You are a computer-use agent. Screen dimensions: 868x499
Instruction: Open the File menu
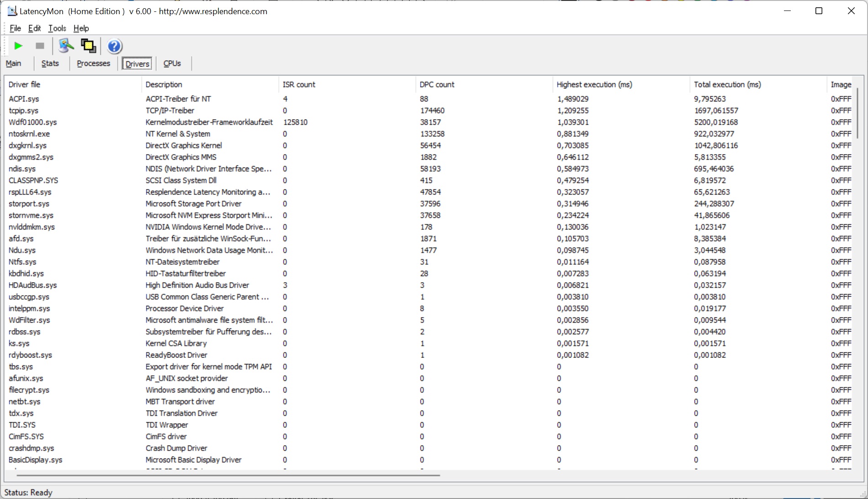point(15,28)
